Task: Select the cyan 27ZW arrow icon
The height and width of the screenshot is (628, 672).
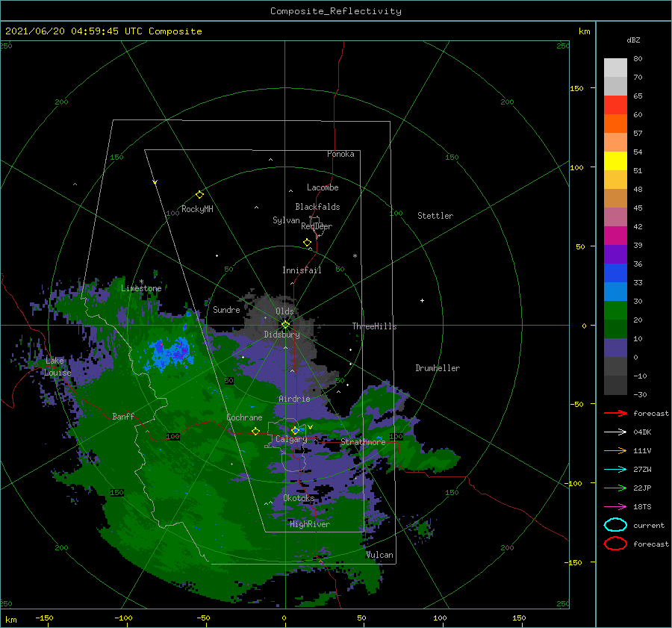Action: [615, 470]
